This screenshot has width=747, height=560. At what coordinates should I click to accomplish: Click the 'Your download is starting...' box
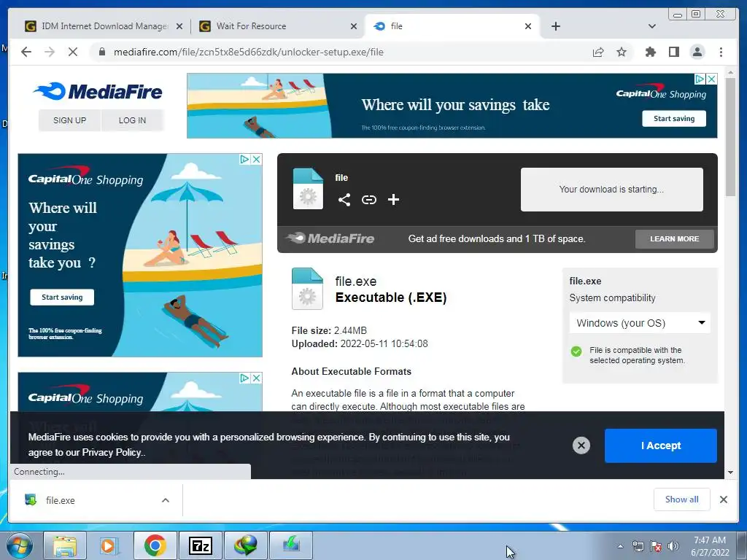tap(612, 190)
